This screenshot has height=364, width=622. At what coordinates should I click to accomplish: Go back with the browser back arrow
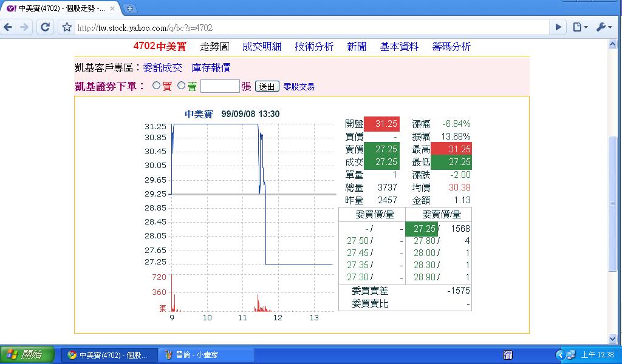tap(8, 27)
